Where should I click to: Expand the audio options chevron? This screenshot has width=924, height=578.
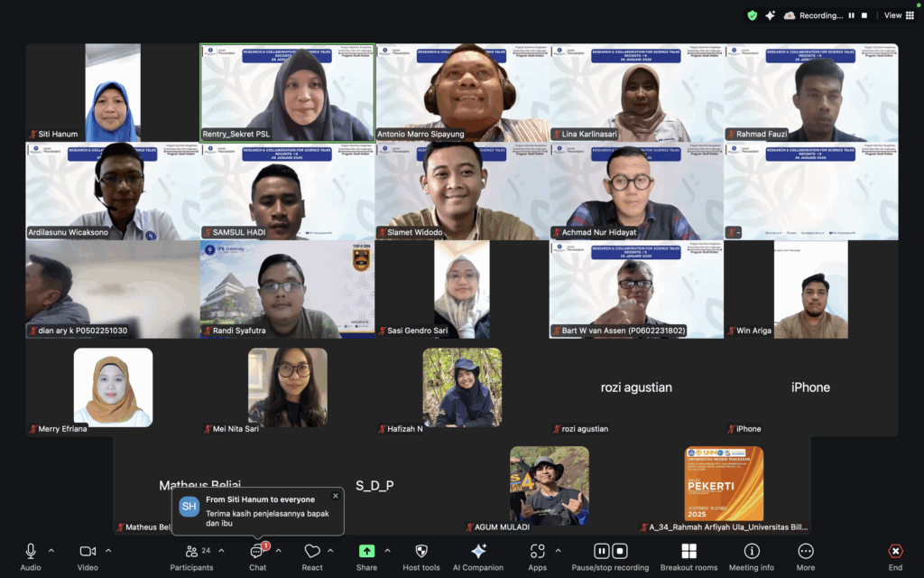point(51,550)
